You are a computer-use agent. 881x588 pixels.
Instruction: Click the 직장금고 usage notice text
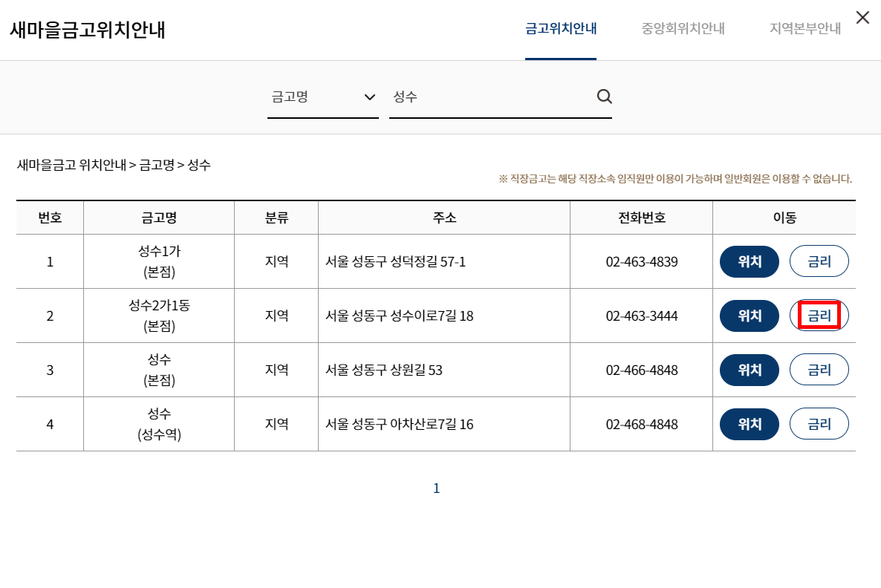tap(675, 179)
